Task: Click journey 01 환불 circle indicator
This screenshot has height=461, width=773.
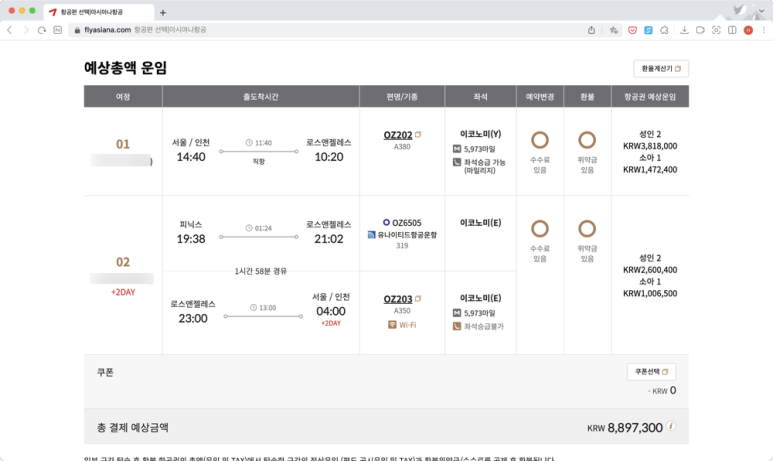Action: (587, 140)
